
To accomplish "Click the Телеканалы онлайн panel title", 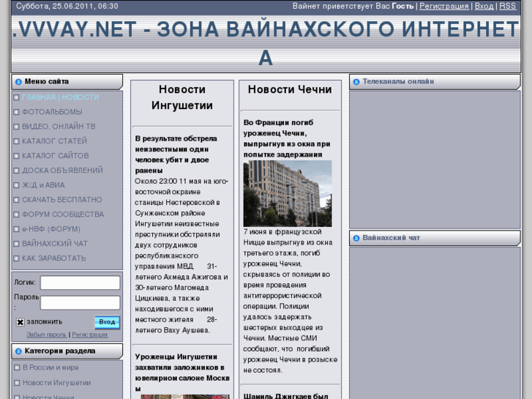I will click(x=398, y=81).
